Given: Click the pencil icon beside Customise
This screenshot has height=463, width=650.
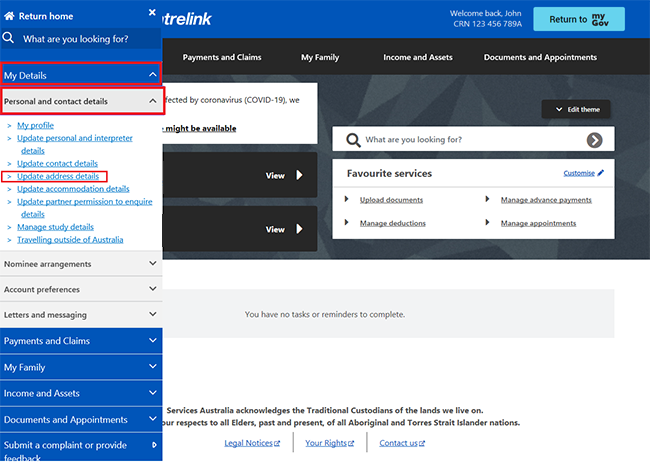Looking at the screenshot, I should point(600,173).
